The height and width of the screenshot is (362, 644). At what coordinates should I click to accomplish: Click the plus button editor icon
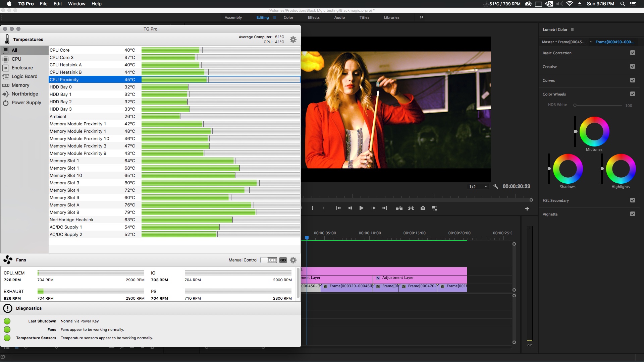[527, 208]
